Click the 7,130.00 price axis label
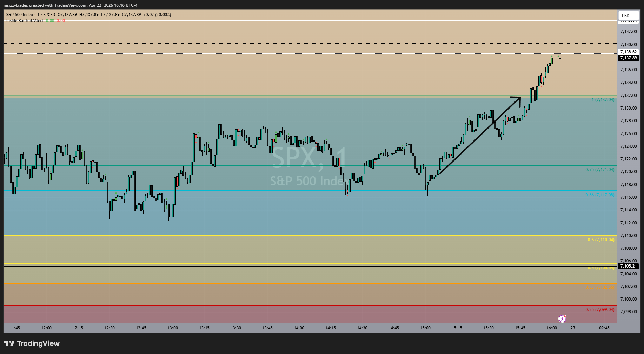644x354 pixels. click(629, 108)
